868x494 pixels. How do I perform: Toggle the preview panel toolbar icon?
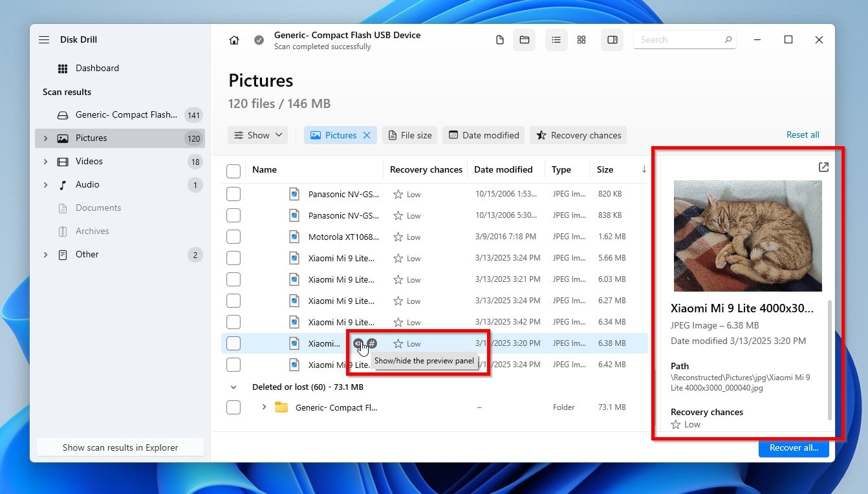pyautogui.click(x=612, y=40)
